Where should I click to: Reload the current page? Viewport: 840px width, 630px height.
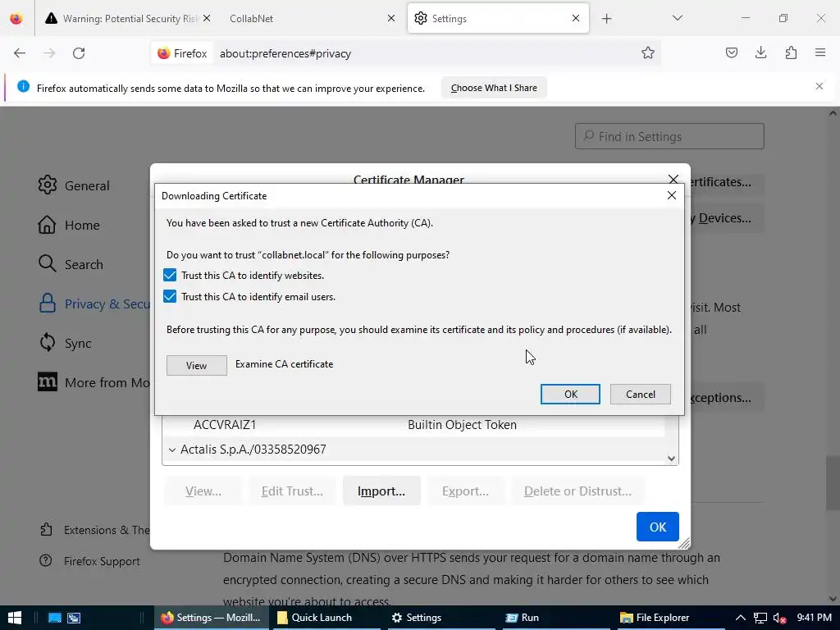pyautogui.click(x=79, y=53)
